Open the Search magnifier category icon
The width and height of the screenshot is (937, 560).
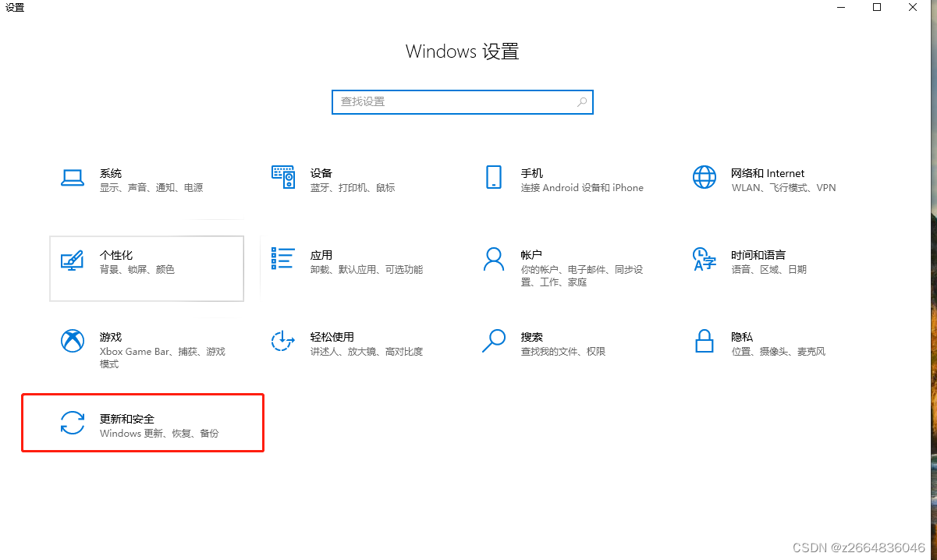pyautogui.click(x=494, y=341)
